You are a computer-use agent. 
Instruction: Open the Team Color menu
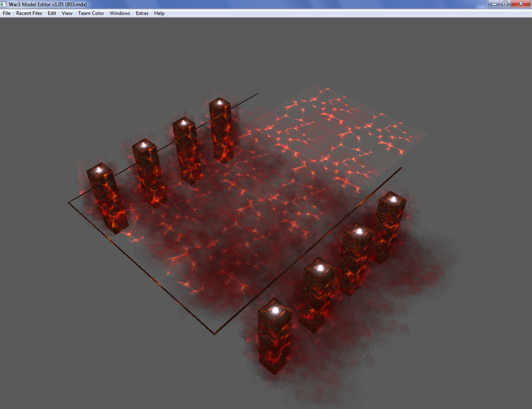click(91, 13)
